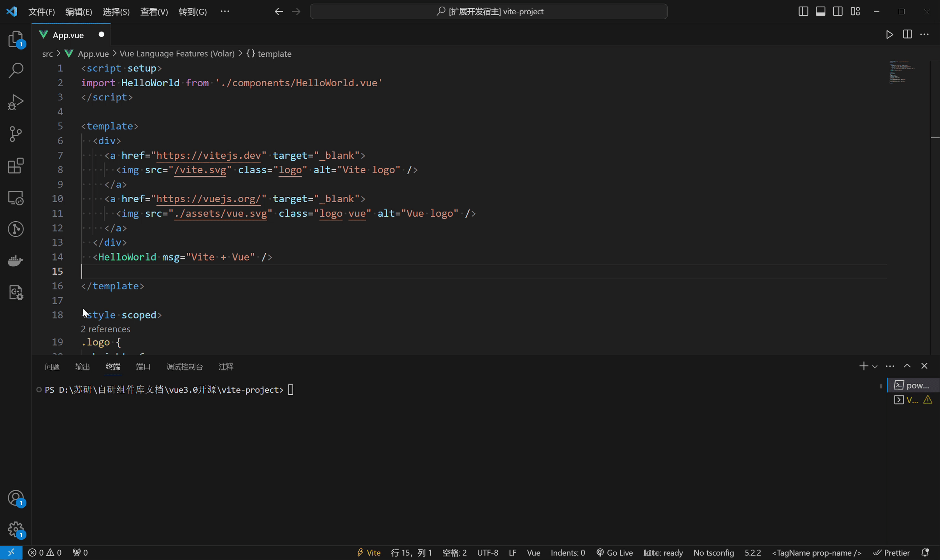Image resolution: width=940 pixels, height=560 pixels.
Task: Go forward in navigation history
Action: (296, 12)
